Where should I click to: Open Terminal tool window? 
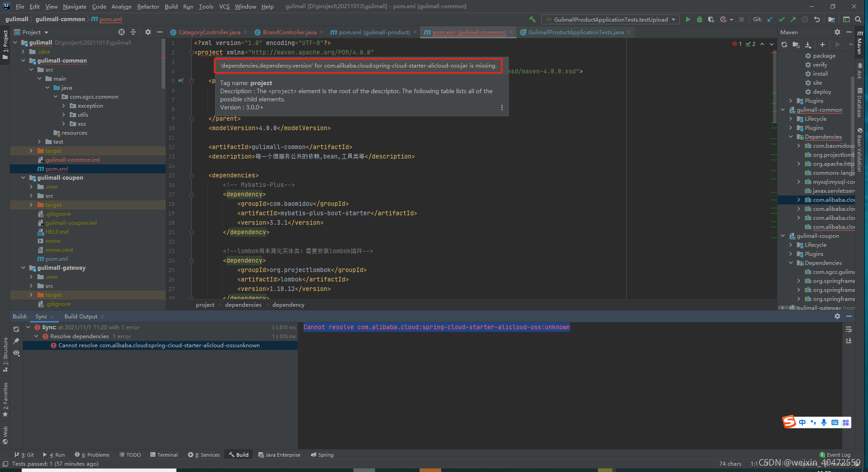(x=164, y=455)
